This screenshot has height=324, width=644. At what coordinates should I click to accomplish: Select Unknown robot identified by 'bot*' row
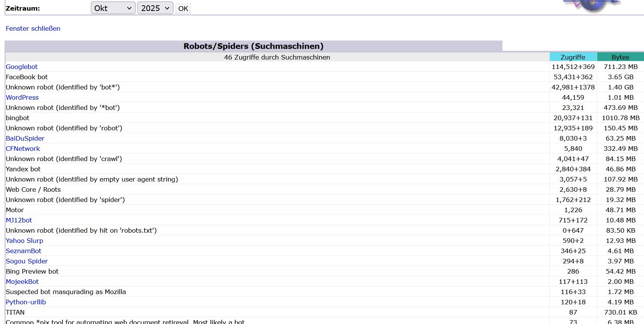pos(62,87)
